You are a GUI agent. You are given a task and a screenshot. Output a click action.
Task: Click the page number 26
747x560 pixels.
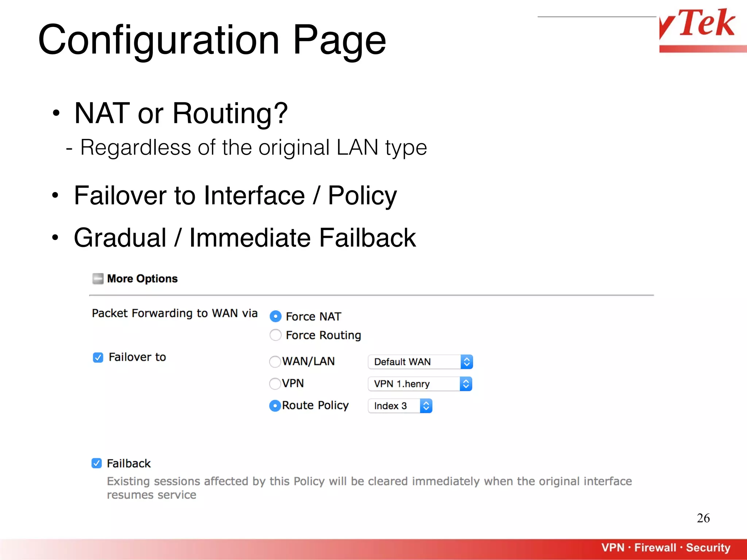703,518
